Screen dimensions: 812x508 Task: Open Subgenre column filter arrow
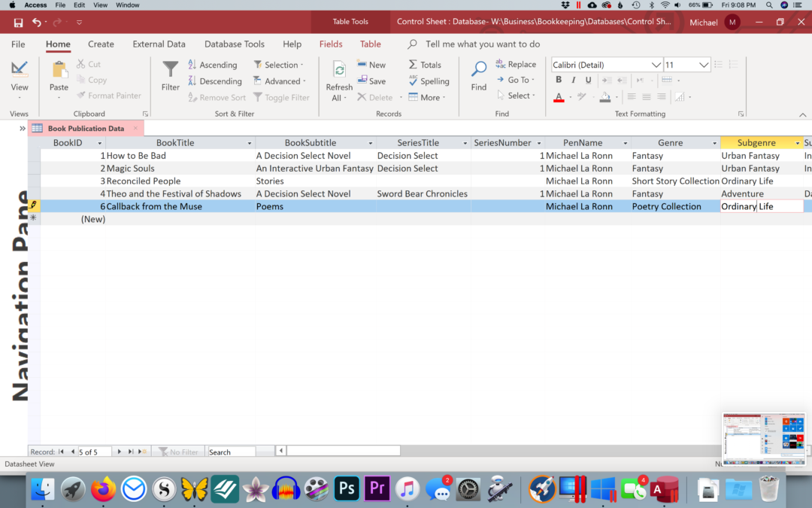(798, 143)
